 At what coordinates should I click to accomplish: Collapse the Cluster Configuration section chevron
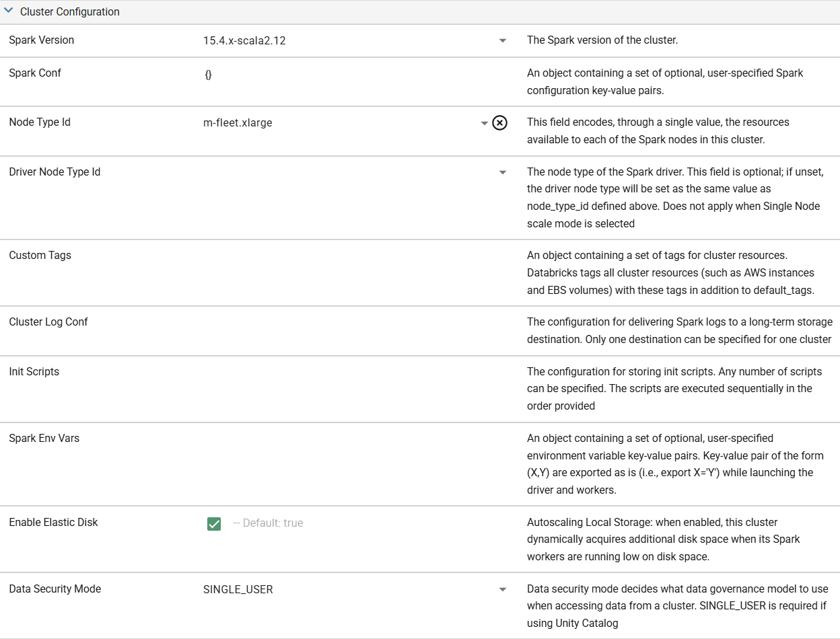point(8,11)
